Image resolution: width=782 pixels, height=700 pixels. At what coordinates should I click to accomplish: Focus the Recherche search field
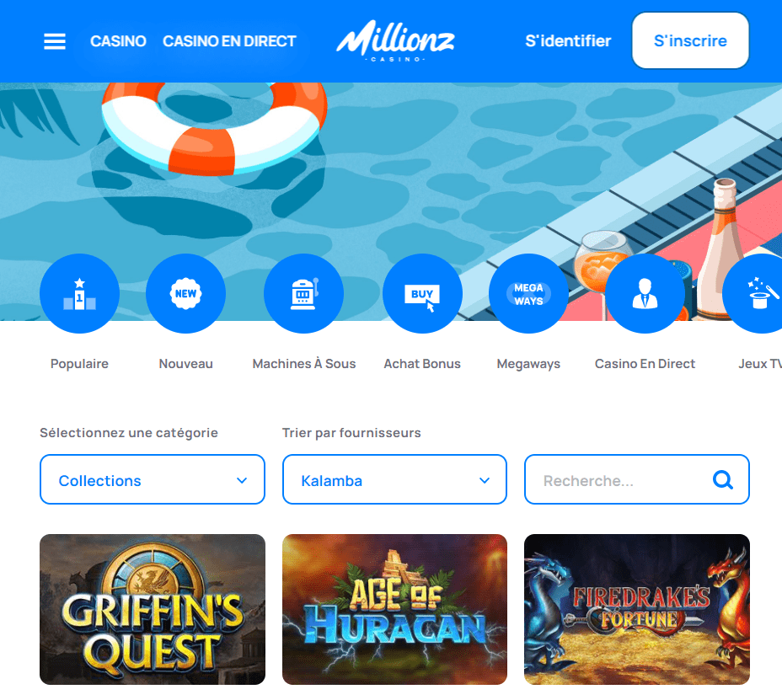pos(637,479)
